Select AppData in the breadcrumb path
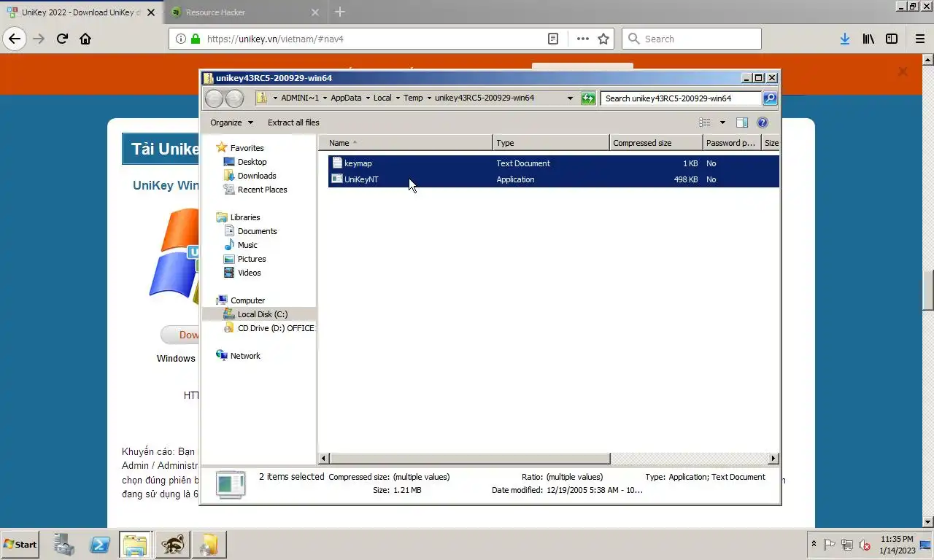This screenshot has width=934, height=560. coord(346,98)
